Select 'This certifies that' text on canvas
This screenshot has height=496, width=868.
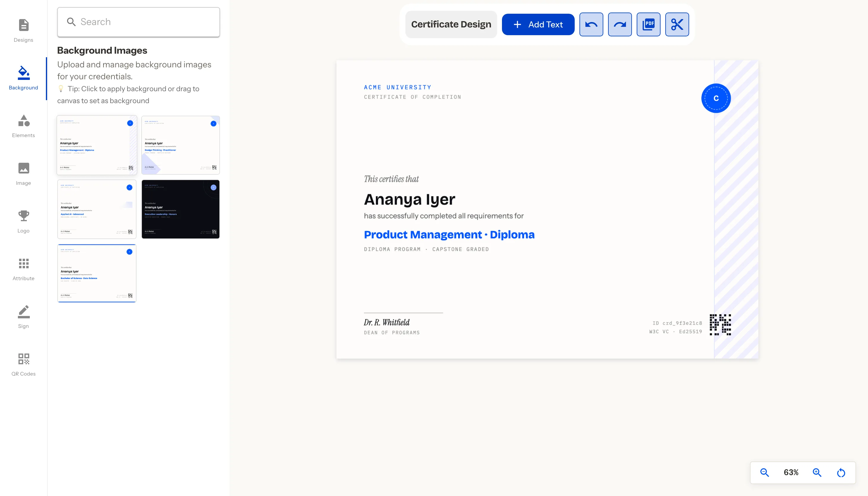pyautogui.click(x=391, y=179)
